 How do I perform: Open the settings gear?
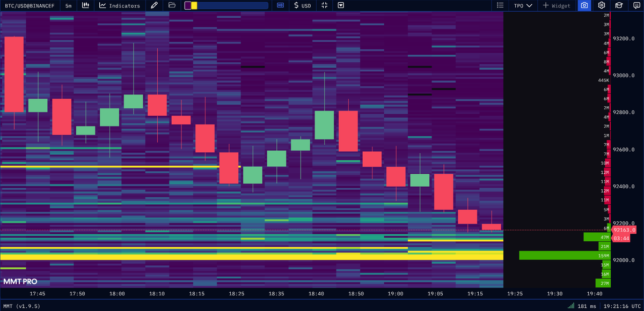coord(602,5)
